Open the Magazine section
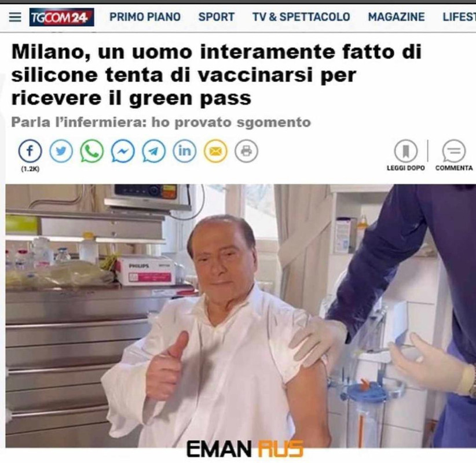This screenshot has width=476, height=463. (x=397, y=17)
